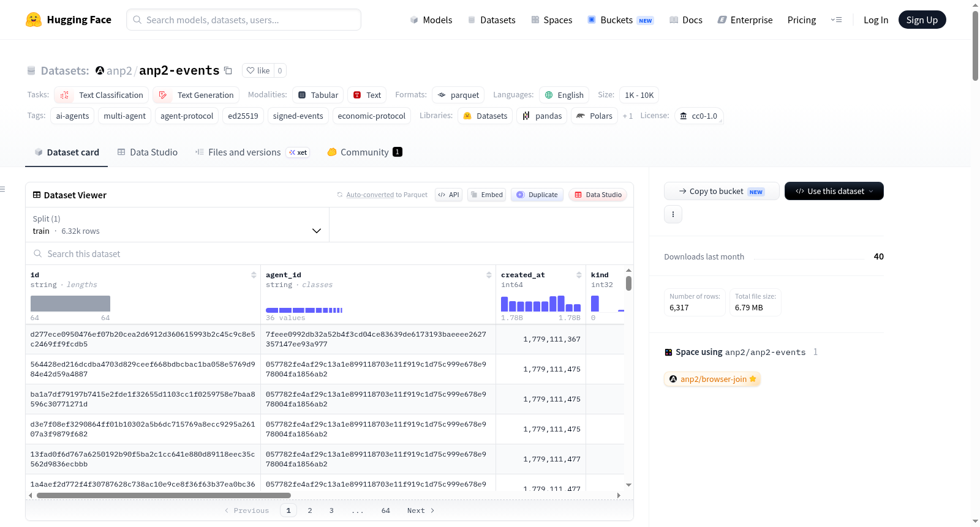The image size is (980, 527).
Task: Click the agent_id classes distribution bar
Action: pos(304,310)
